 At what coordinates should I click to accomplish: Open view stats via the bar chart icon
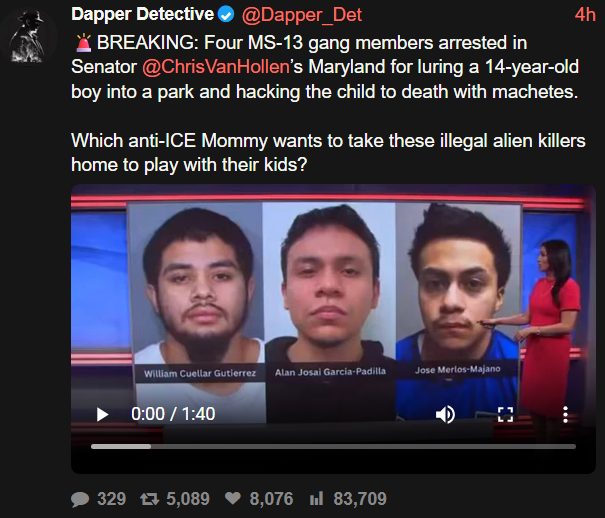click(x=316, y=498)
